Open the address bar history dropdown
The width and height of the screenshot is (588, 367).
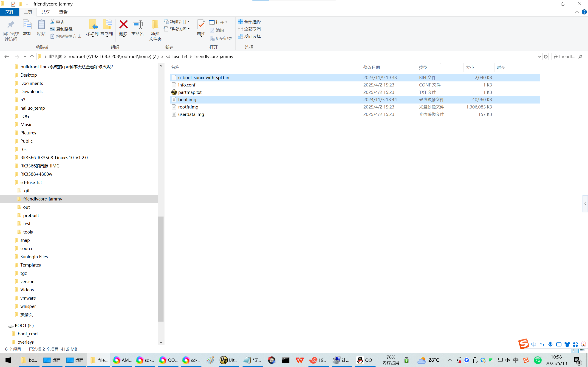click(x=540, y=57)
